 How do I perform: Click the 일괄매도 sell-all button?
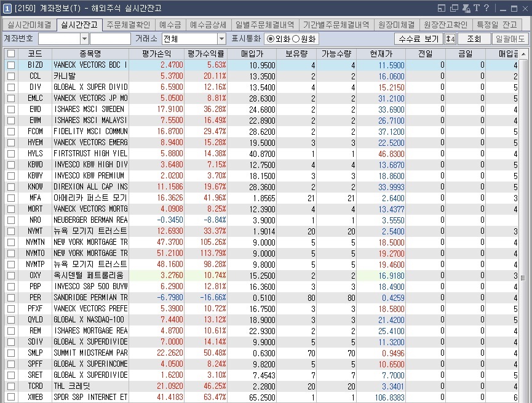pos(510,39)
